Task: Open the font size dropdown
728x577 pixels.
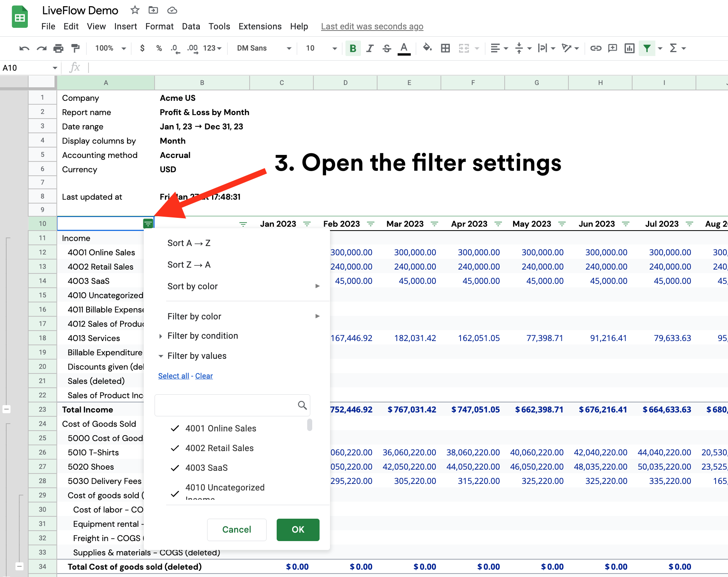Action: [321, 48]
